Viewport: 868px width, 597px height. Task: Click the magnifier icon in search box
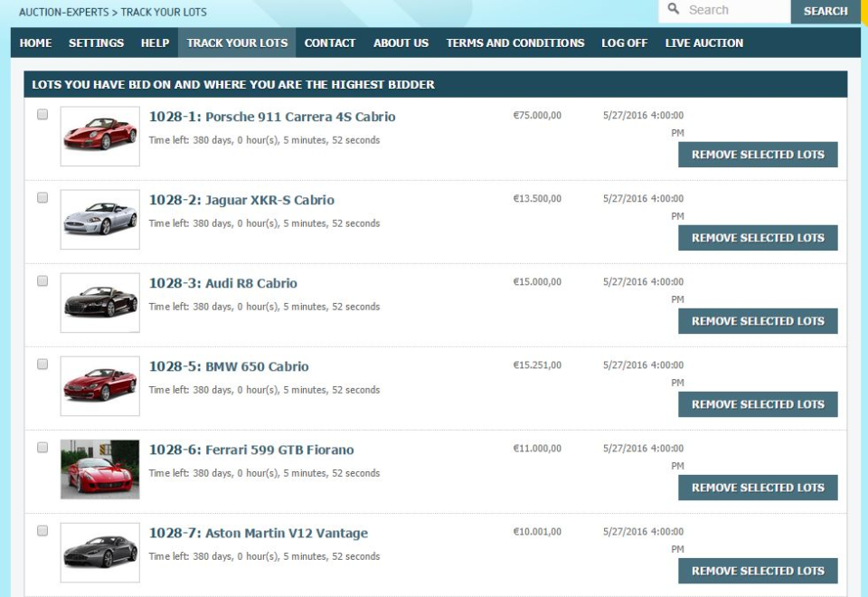coord(673,9)
